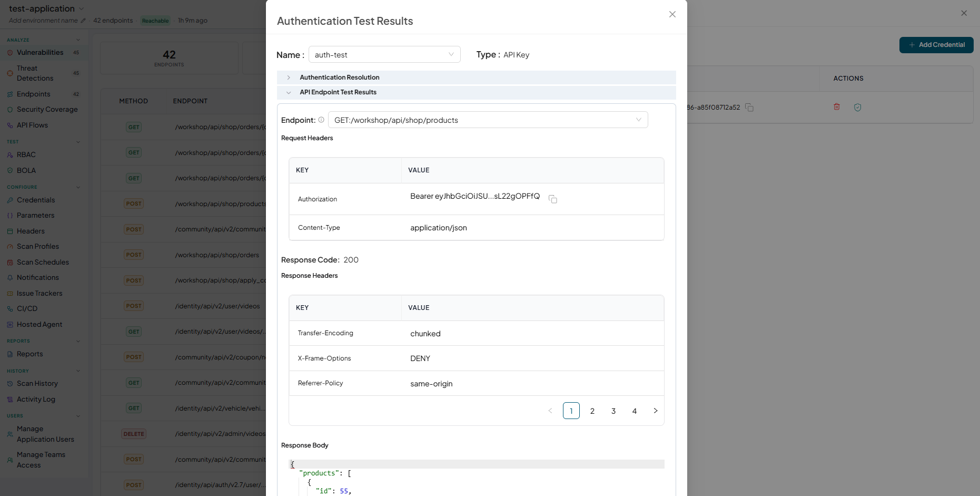Go to response headers page 4

coord(635,411)
